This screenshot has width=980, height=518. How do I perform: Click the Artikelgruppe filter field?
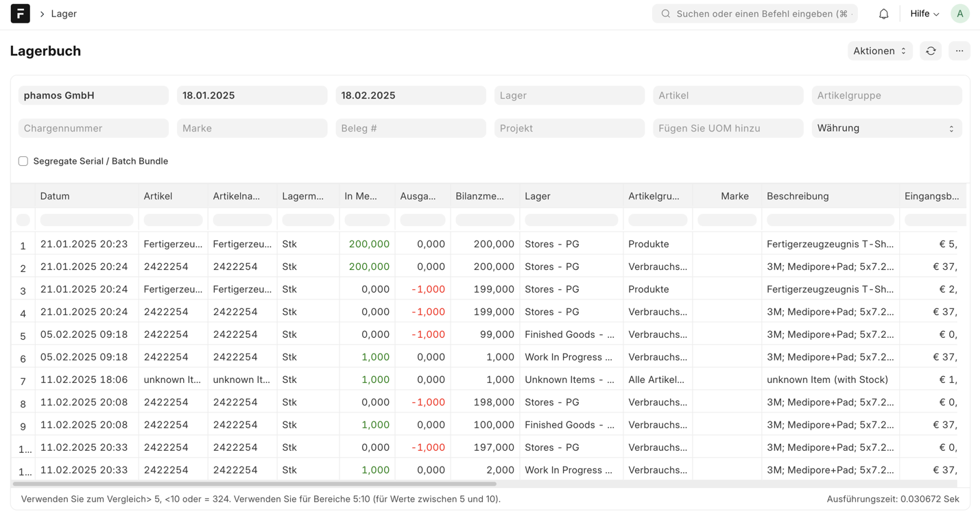click(x=887, y=95)
